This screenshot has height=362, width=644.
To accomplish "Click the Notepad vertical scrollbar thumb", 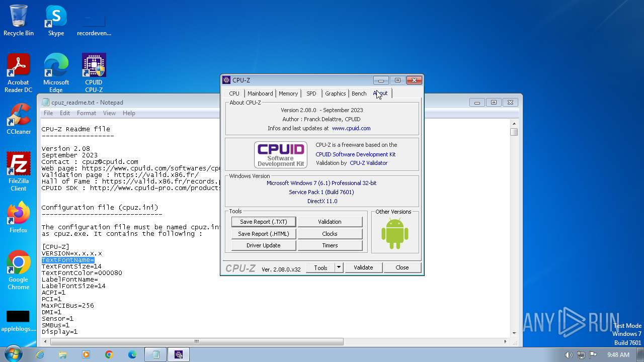I will (x=514, y=132).
